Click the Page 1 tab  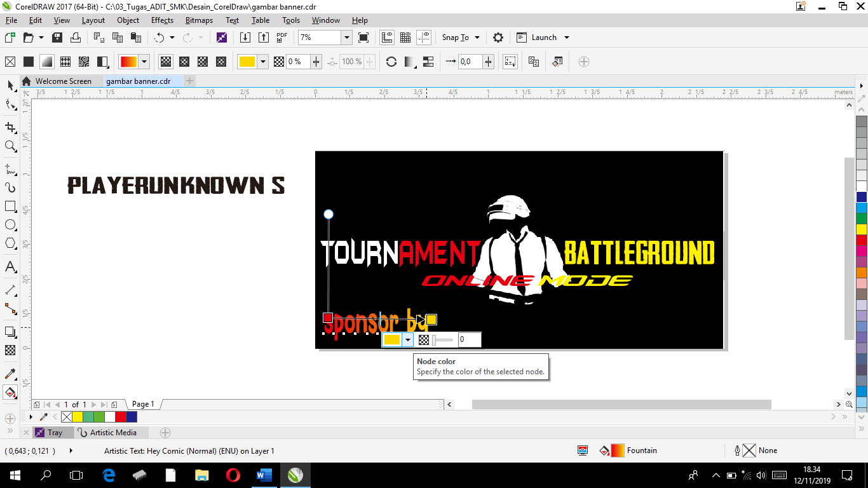click(143, 404)
